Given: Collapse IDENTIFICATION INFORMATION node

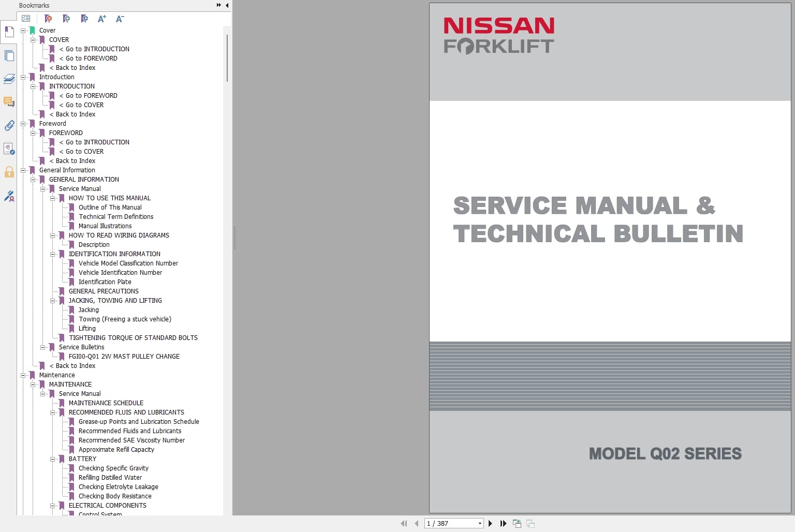Looking at the screenshot, I should pyautogui.click(x=52, y=254).
